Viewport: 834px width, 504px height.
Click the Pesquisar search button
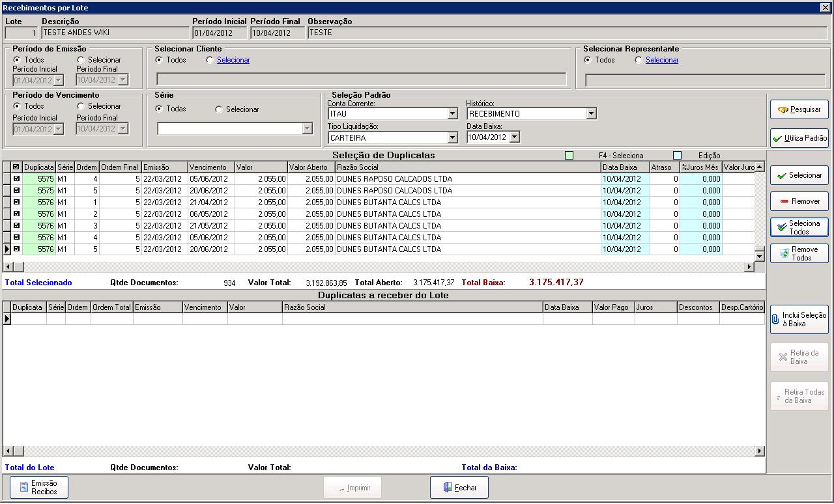[799, 109]
